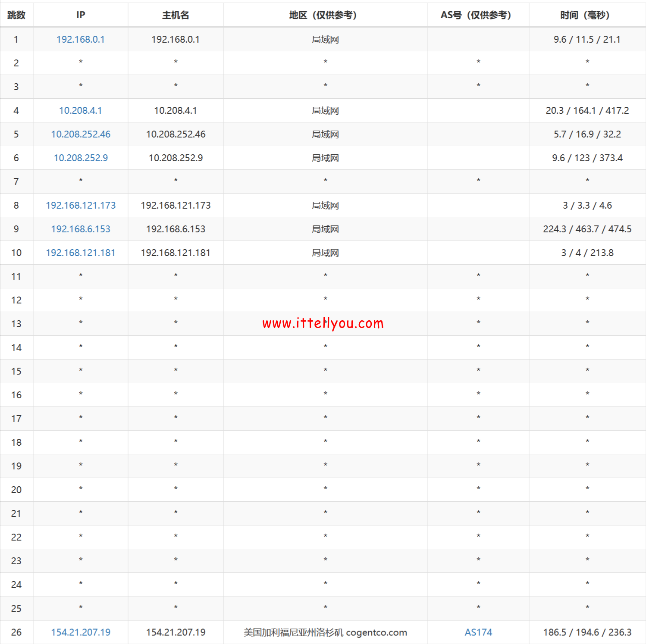Select hostname cell 154.21.207.19
This screenshot has height=644, width=646.
point(176,632)
